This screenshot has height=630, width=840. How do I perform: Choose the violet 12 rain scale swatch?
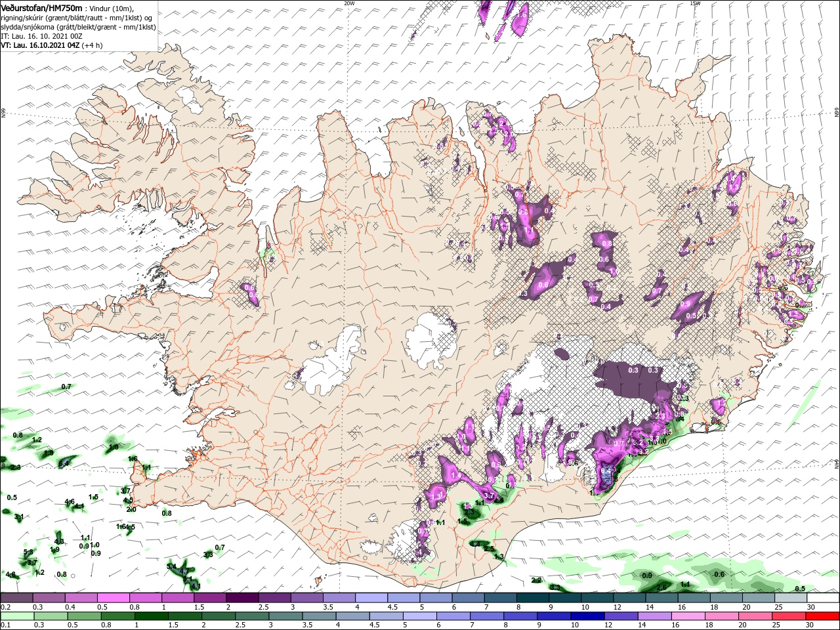coord(621,616)
